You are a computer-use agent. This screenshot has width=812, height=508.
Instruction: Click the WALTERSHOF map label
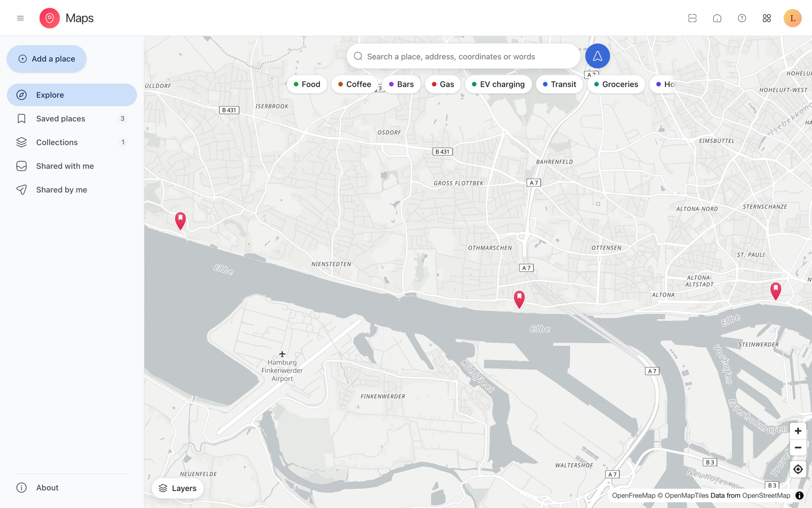tap(574, 465)
